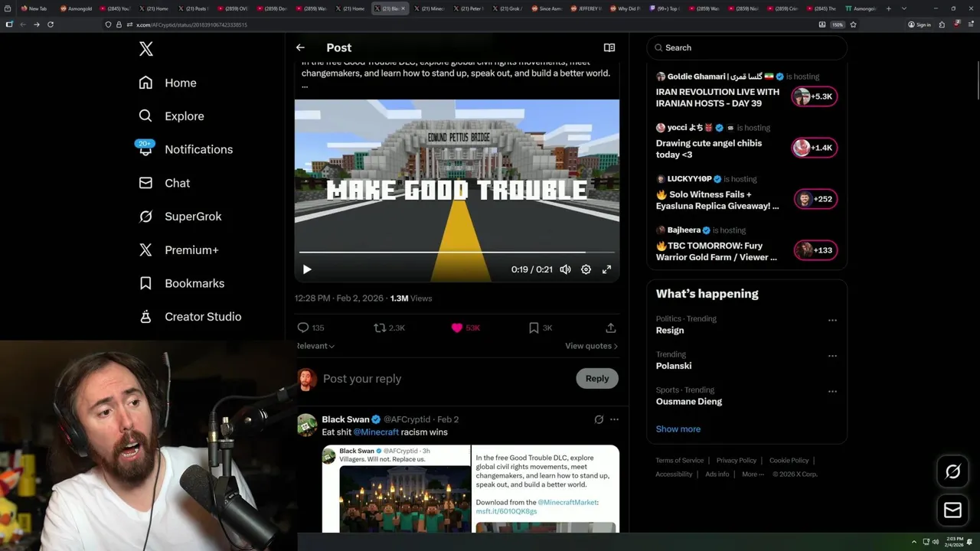Open more options for Polanski trend
Viewport: 980px width, 551px height.
pos(832,356)
